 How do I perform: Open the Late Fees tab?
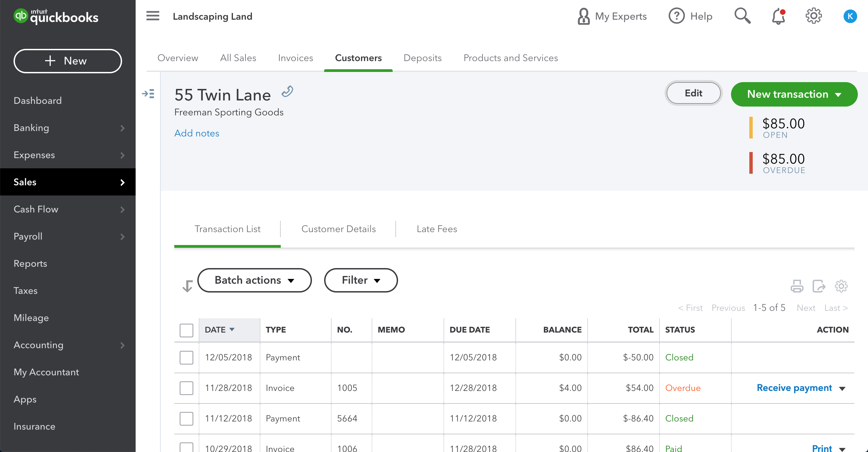437,229
